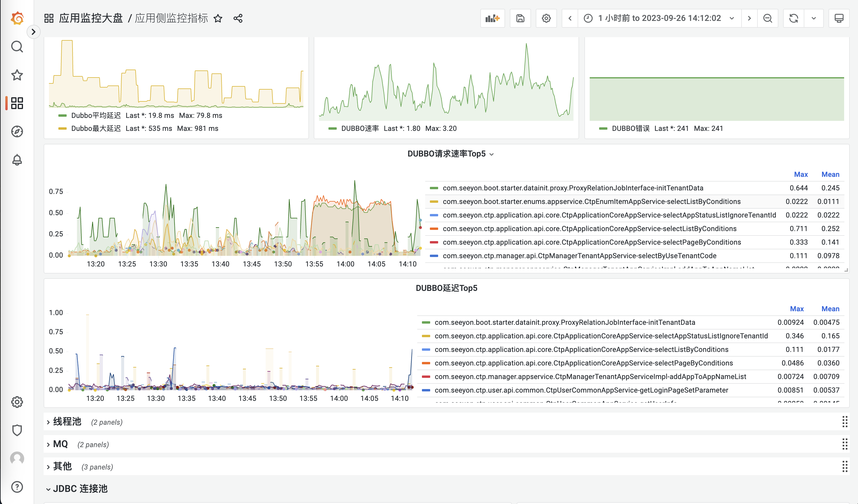Click the 0.711 Max value cell
The width and height of the screenshot is (858, 504).
(x=798, y=229)
